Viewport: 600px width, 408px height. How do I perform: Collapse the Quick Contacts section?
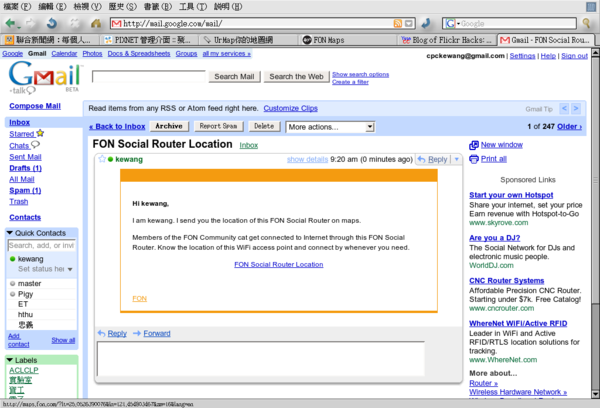tap(10, 233)
